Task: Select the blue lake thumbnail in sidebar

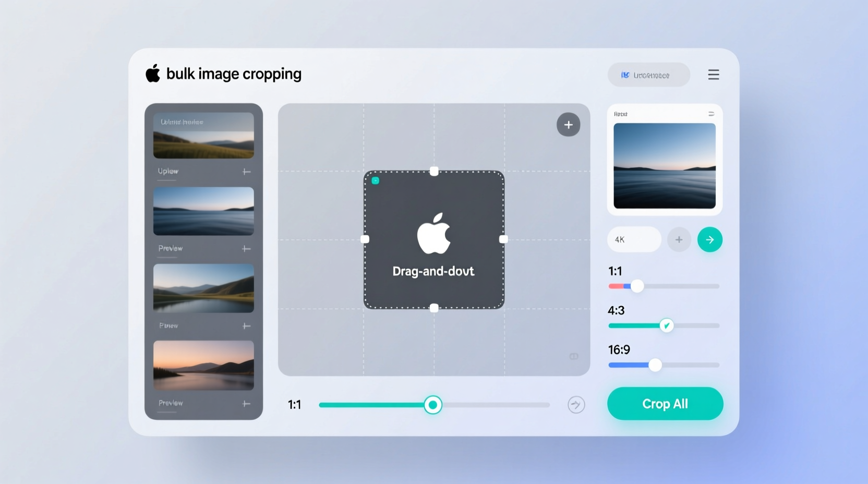Action: click(x=203, y=211)
